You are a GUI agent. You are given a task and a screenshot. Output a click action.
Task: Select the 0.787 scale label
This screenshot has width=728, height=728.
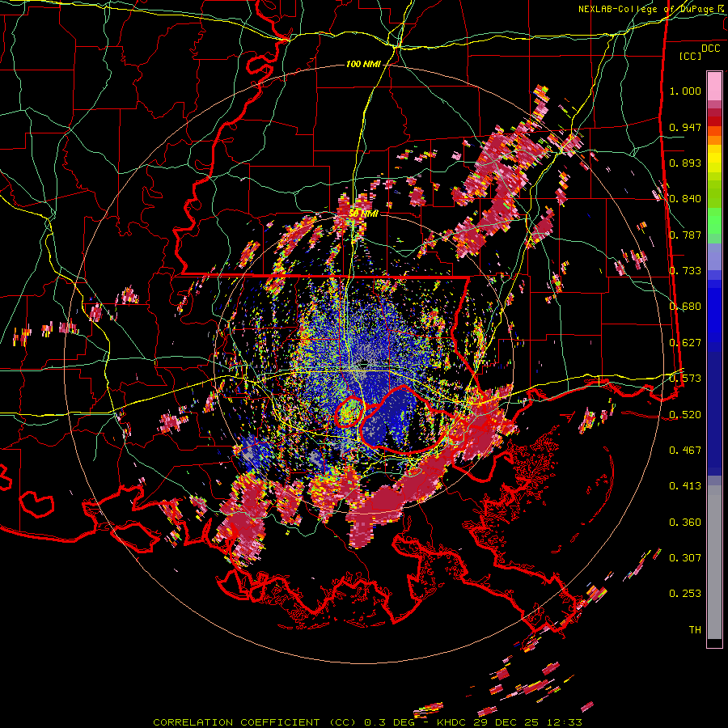(x=685, y=235)
